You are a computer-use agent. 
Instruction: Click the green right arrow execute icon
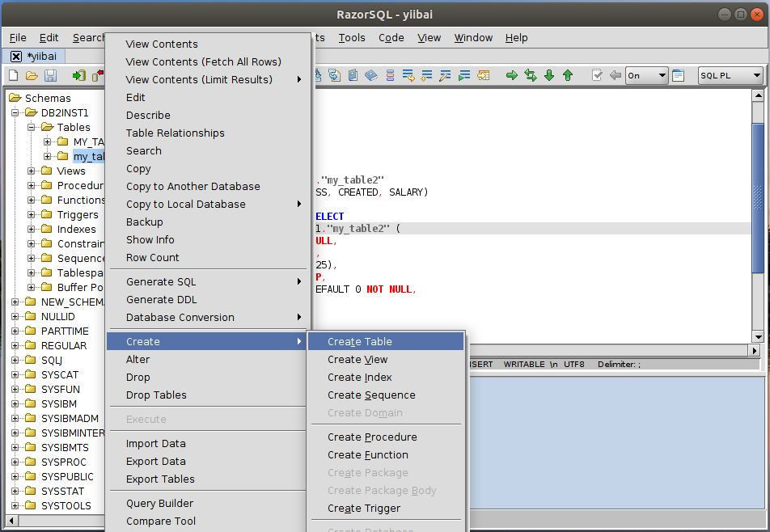512,75
